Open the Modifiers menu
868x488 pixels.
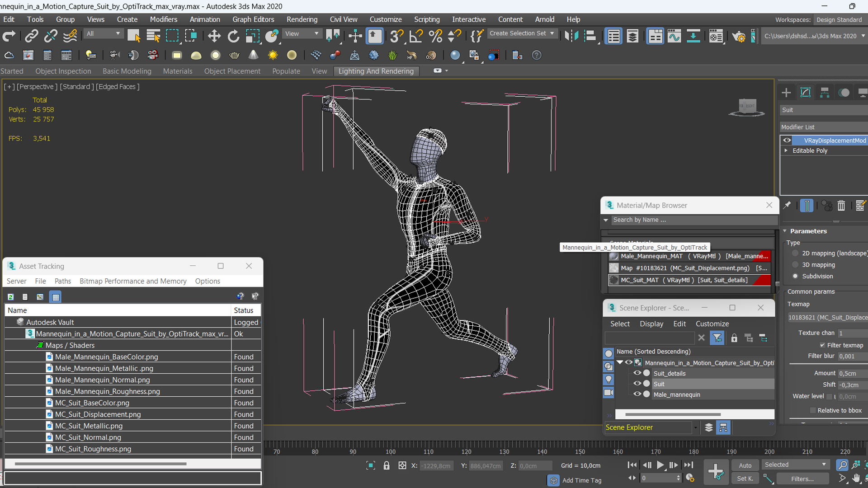pos(164,19)
